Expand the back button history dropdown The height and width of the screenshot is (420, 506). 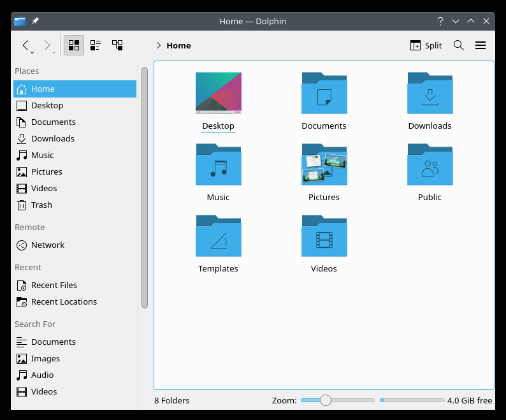tap(33, 51)
